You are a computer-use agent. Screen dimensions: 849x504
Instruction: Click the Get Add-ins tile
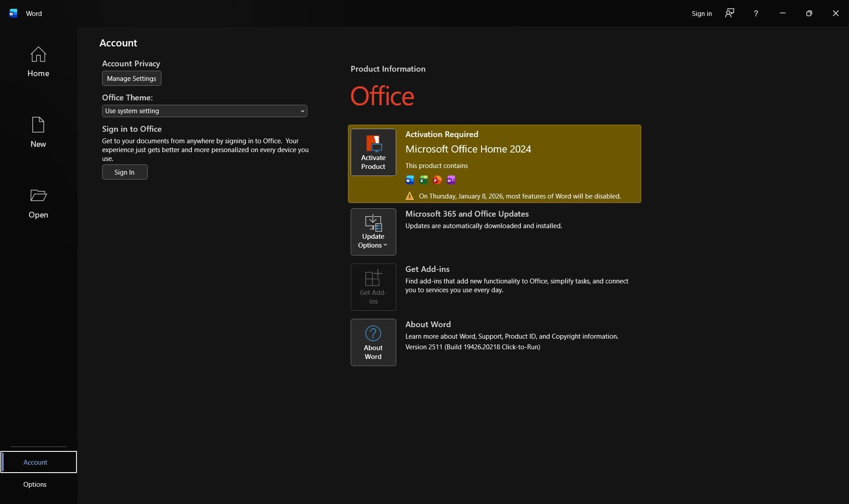(x=373, y=287)
